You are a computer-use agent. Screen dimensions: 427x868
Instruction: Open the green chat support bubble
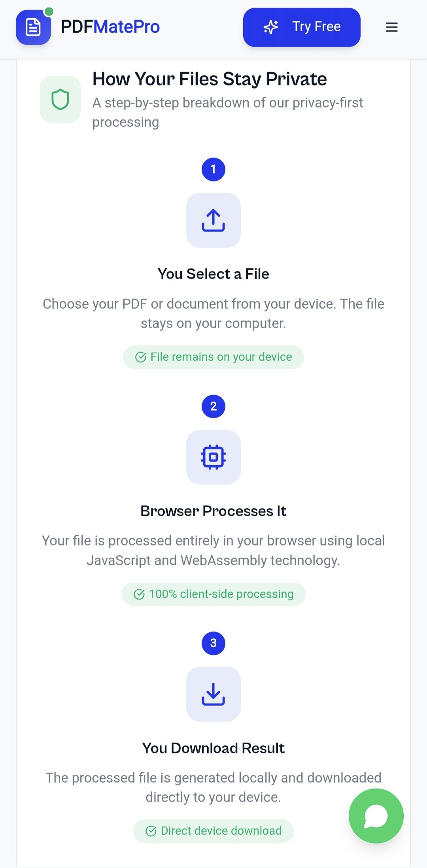[376, 815]
